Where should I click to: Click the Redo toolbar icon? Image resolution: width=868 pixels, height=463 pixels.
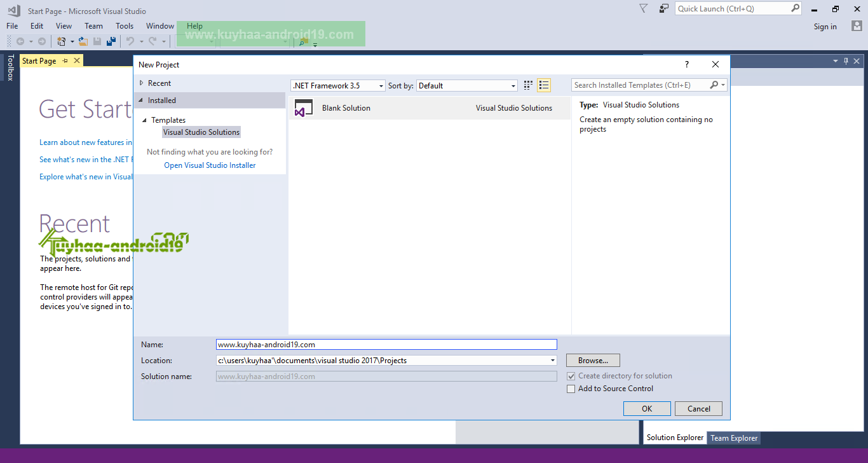pos(153,41)
